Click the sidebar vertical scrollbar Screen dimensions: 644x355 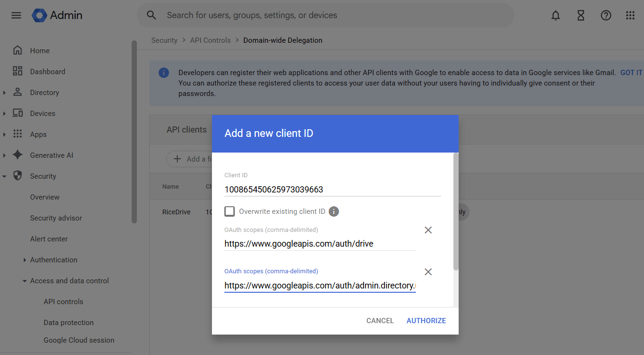pos(134,132)
